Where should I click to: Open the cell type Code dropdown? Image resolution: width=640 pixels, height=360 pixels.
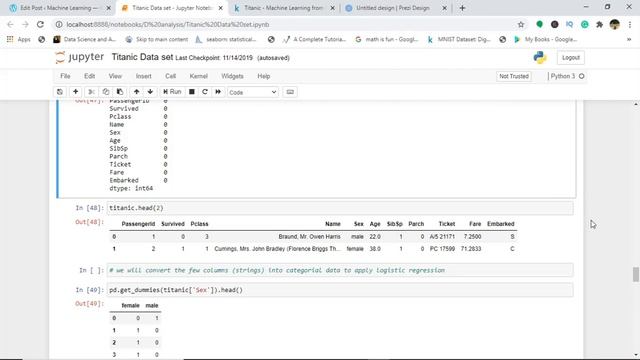pyautogui.click(x=253, y=92)
